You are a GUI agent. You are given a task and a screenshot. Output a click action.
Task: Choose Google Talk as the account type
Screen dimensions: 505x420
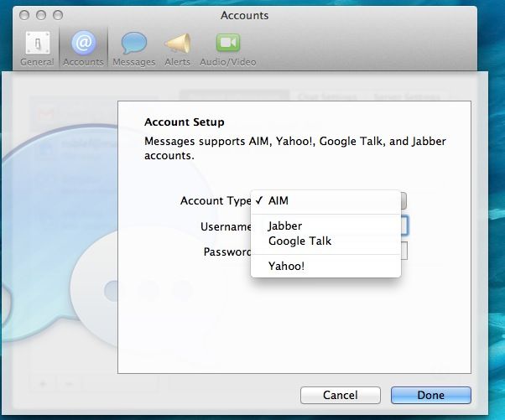325,241
